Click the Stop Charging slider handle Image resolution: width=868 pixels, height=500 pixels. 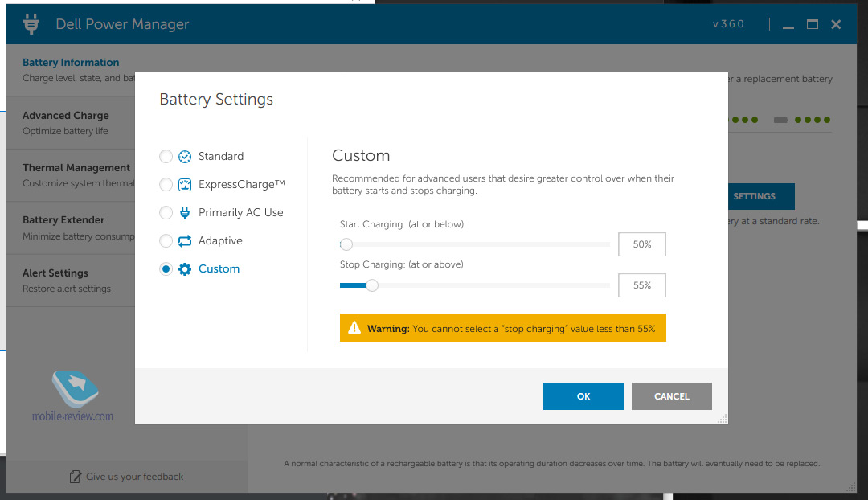(372, 285)
